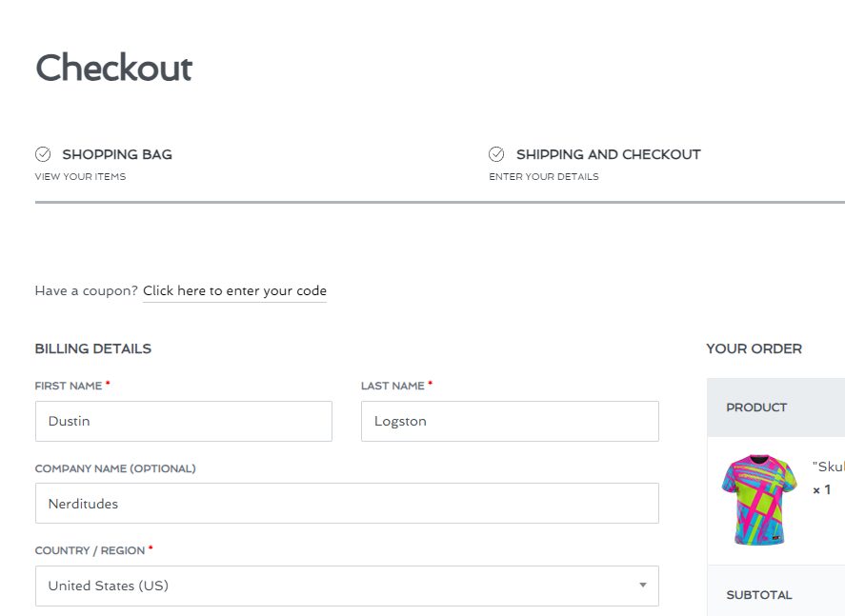
Task: Click the Checkout page heading
Action: click(113, 69)
